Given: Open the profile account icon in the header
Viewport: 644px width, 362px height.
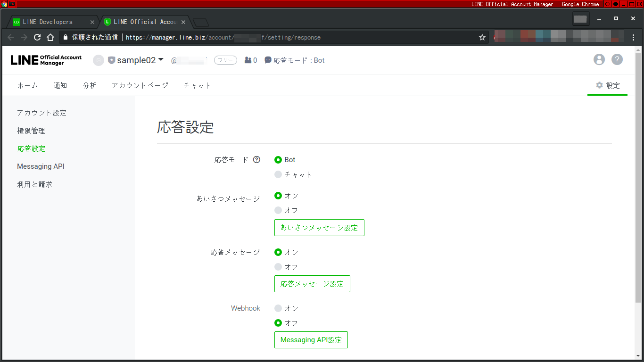Looking at the screenshot, I should (x=599, y=59).
